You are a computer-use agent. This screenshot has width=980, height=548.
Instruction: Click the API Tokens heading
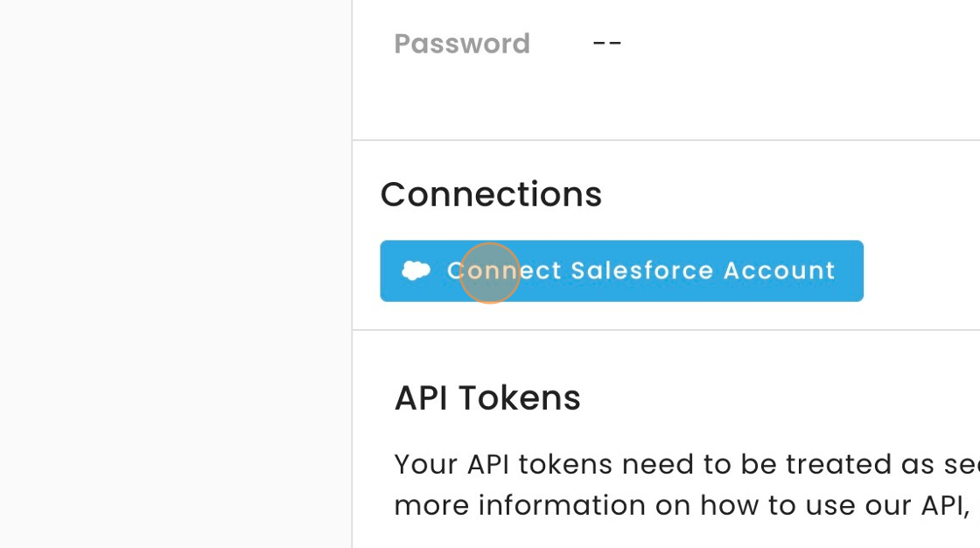[487, 398]
